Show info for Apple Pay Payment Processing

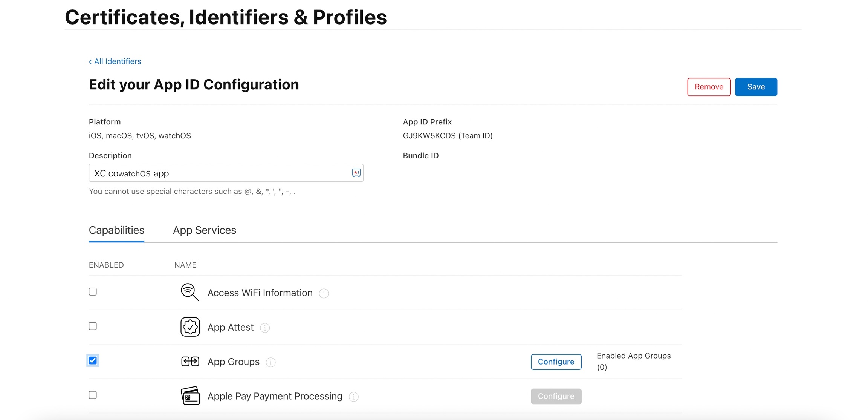pyautogui.click(x=353, y=397)
